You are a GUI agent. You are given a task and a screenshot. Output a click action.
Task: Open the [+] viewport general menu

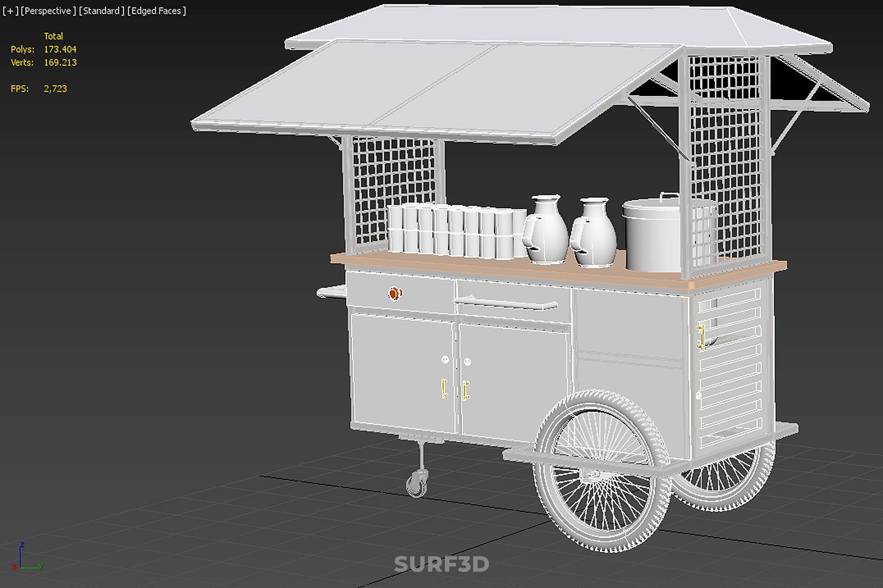click(10, 11)
